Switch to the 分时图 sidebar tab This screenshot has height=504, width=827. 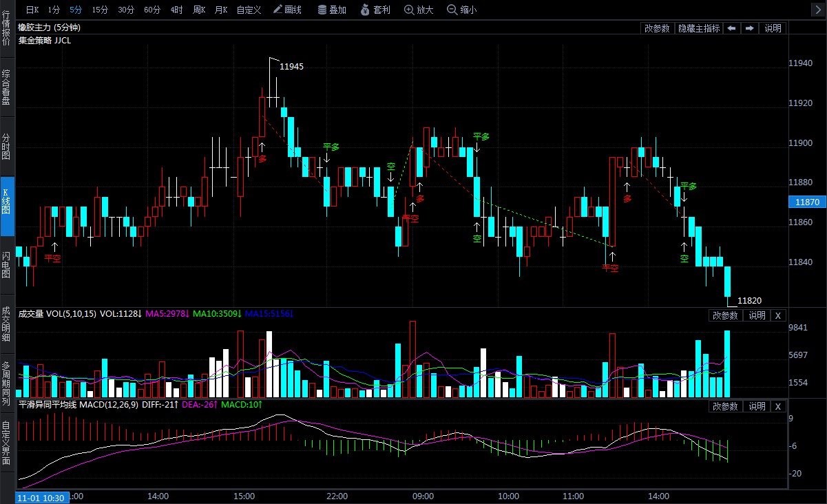pyautogui.click(x=6, y=147)
